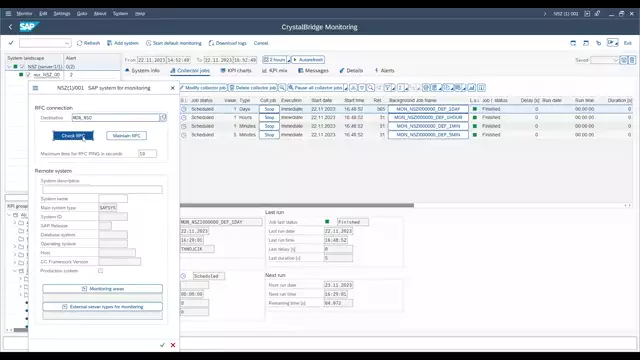Screen dimensions: 640x360
Task: Click the Monitoring areas button
Action: (x=102, y=289)
